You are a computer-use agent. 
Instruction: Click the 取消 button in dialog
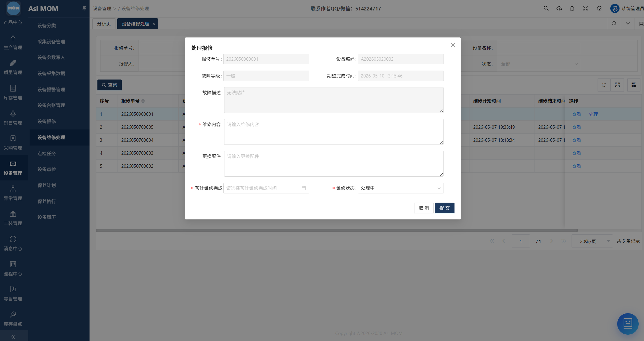(424, 208)
